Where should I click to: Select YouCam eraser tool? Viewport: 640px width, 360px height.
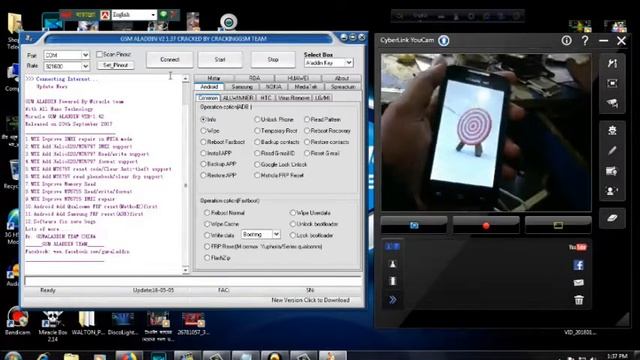tap(612, 218)
